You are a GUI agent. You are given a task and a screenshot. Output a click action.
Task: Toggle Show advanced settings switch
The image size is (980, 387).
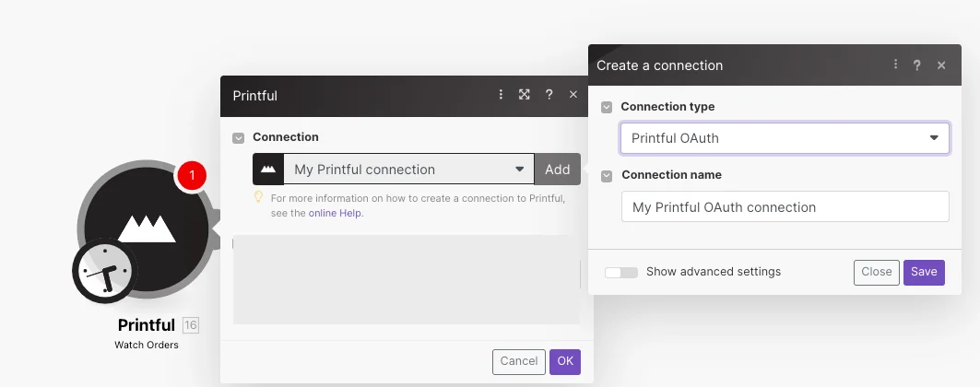click(621, 272)
